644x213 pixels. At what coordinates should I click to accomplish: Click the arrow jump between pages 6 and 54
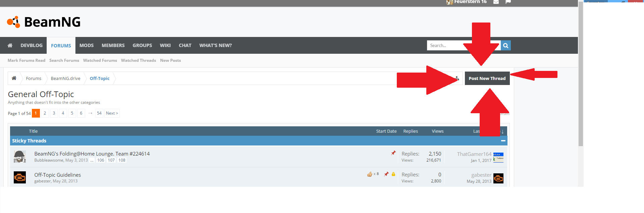(x=90, y=113)
